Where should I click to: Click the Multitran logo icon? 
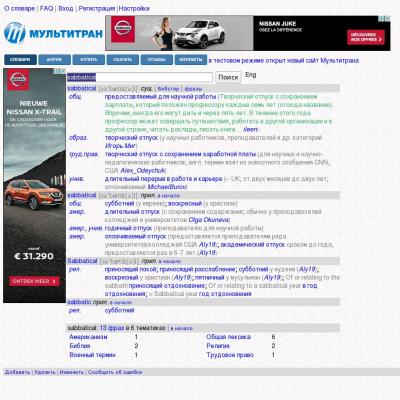[x=15, y=33]
